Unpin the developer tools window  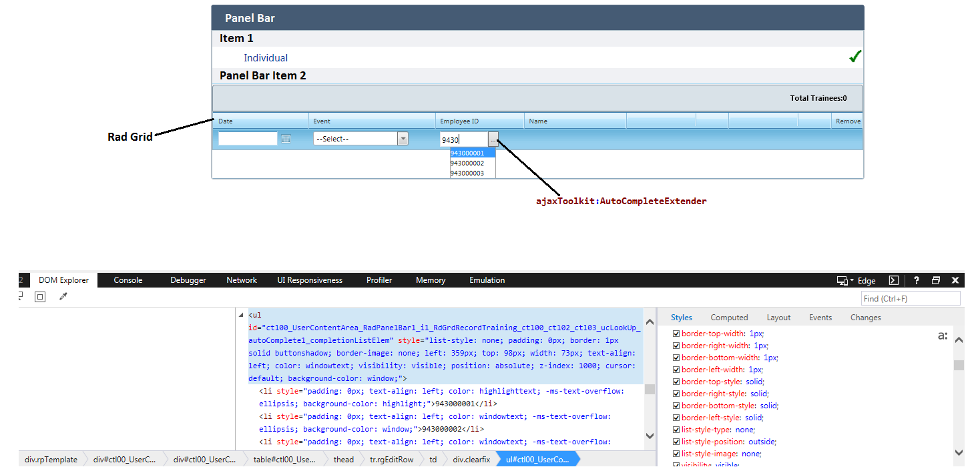[936, 280]
